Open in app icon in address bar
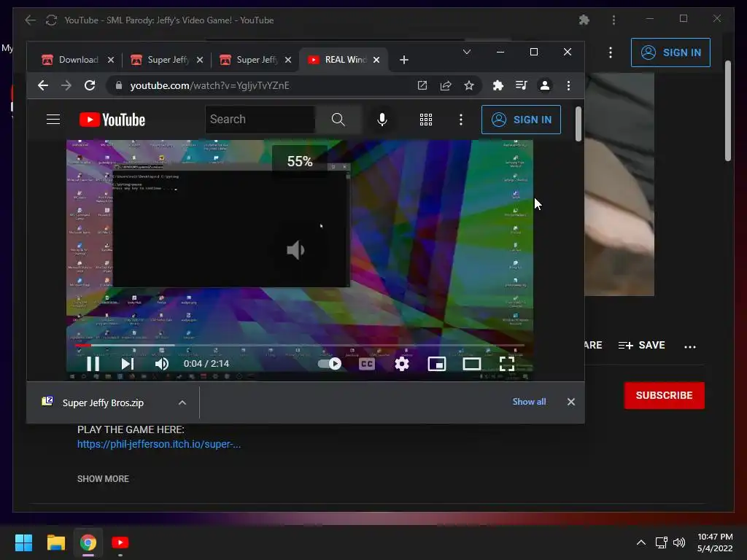This screenshot has width=747, height=560. (422, 85)
